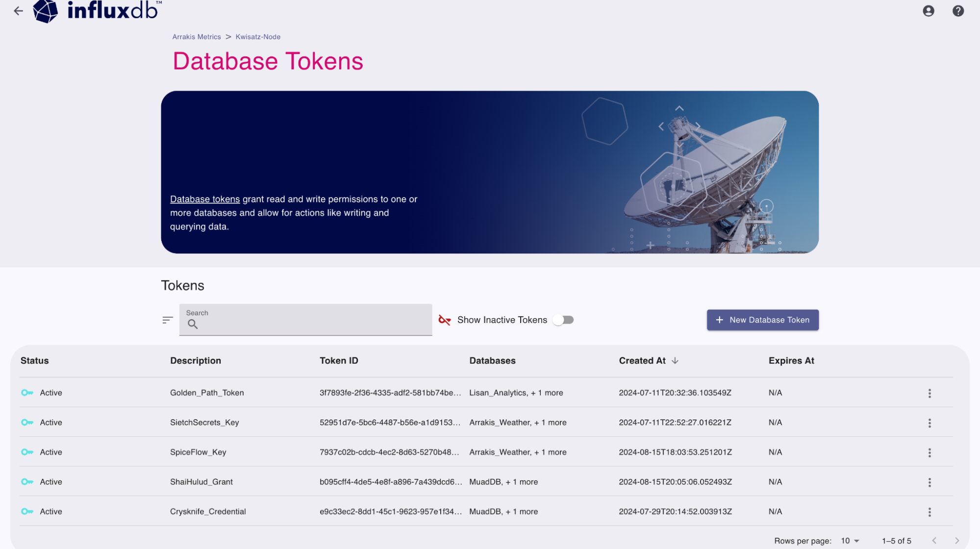Click the New Database Token button

pos(762,320)
